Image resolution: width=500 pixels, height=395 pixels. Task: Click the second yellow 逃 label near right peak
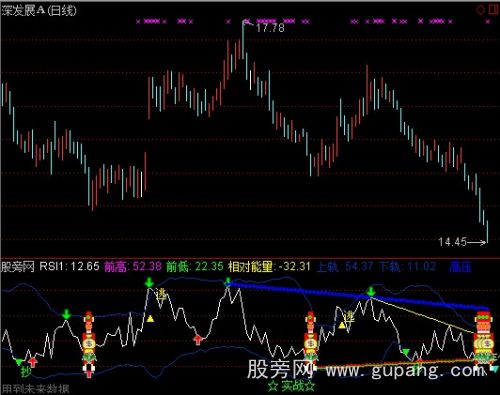[350, 316]
